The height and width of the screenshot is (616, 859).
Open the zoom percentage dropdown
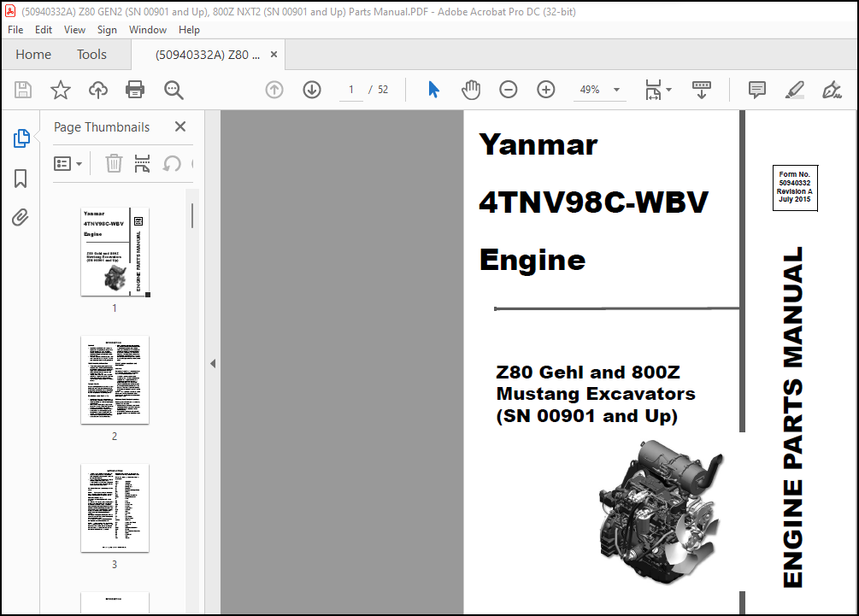pyautogui.click(x=616, y=89)
